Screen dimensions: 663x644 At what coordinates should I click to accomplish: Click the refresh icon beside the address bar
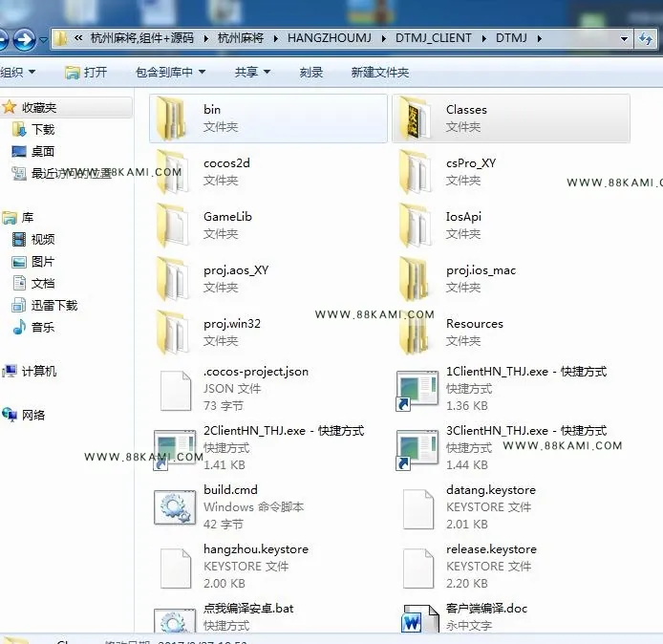(645, 39)
